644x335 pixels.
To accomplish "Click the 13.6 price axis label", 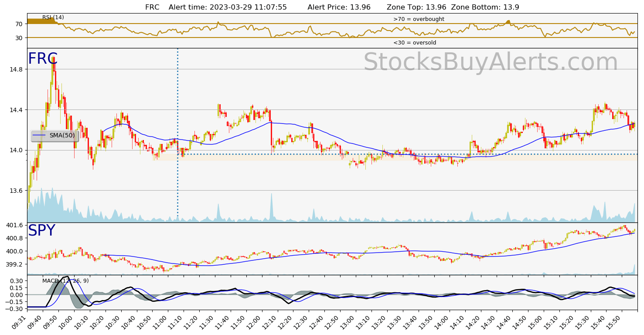I will click(16, 191).
